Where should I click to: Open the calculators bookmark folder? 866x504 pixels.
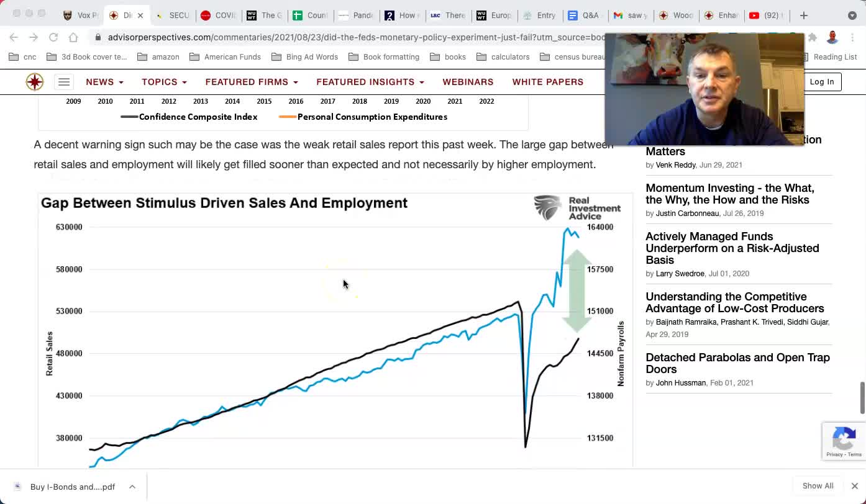[503, 57]
